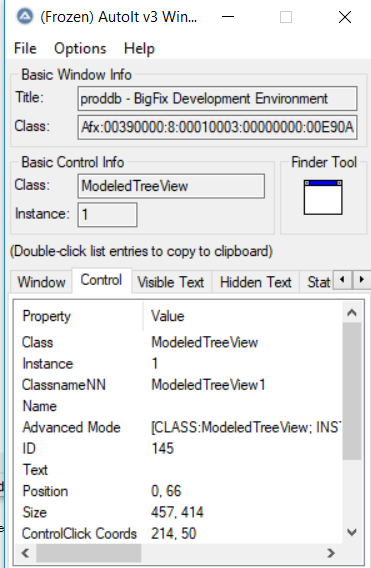The image size is (371, 568).
Task: Click the Property column header
Action: [79, 316]
